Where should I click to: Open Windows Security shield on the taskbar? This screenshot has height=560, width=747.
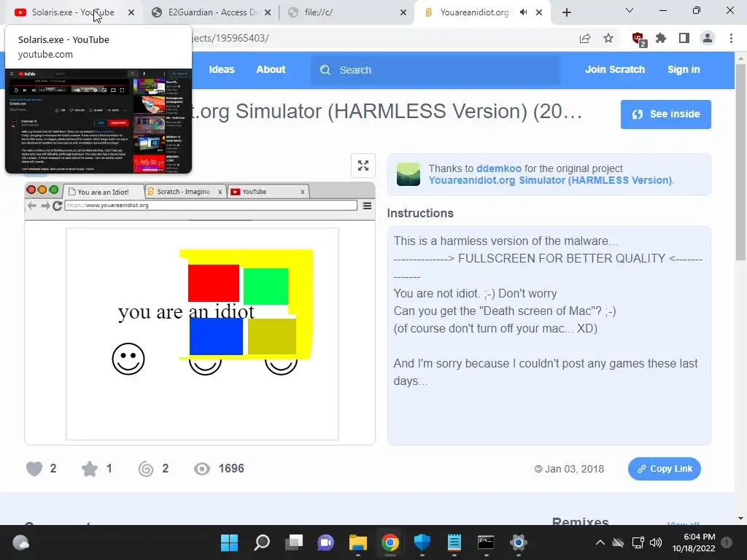click(422, 542)
